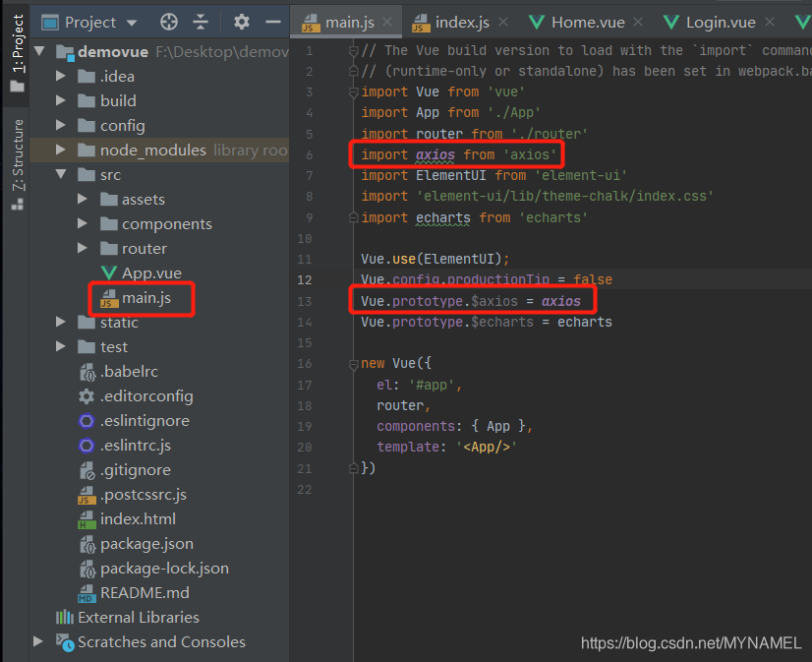Open the Project view dropdown
Screen dimensions: 812x662
click(132, 23)
